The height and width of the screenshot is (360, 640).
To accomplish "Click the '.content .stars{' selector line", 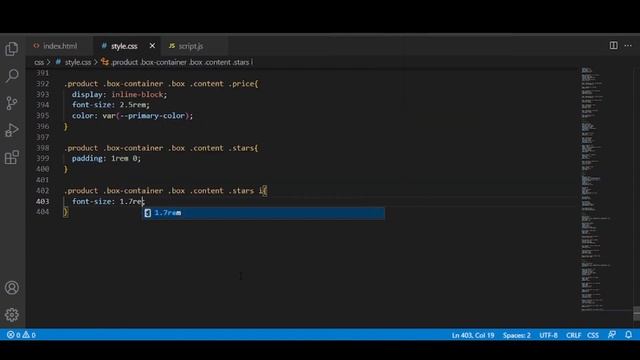I will click(x=161, y=148).
